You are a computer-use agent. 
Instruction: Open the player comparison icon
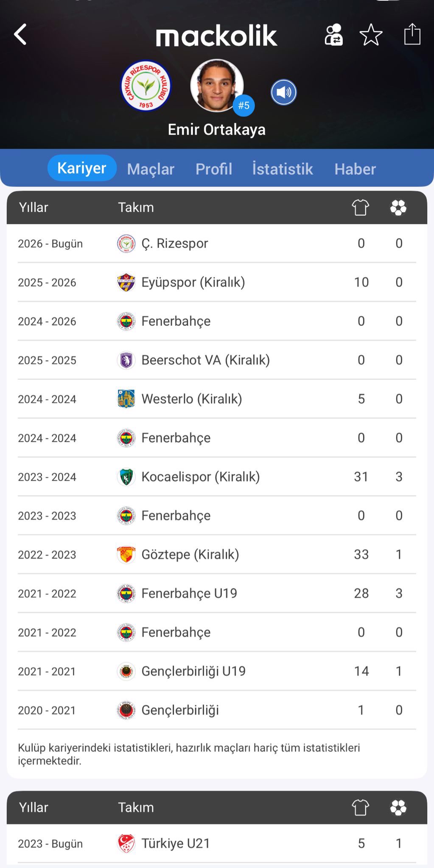[x=333, y=35]
